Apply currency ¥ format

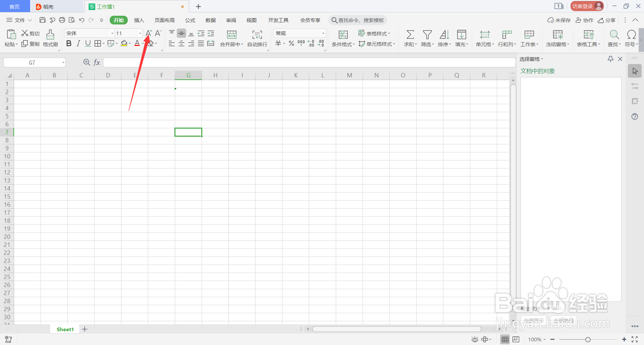point(278,43)
